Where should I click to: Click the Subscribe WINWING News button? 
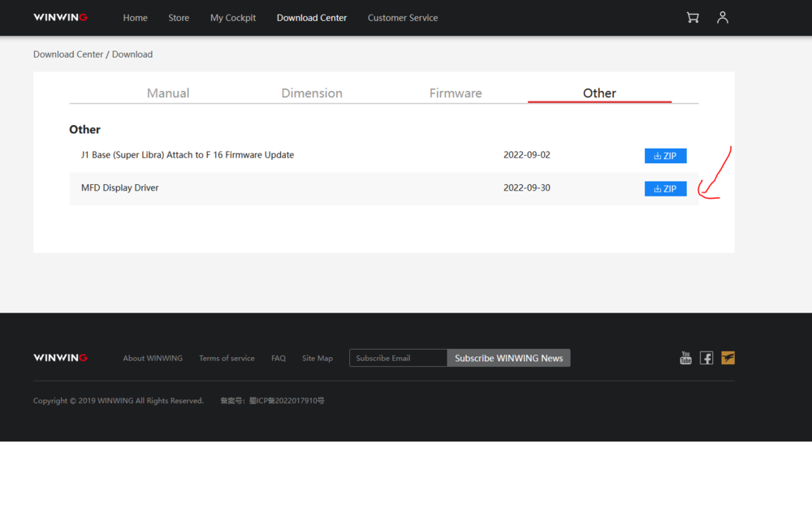pyautogui.click(x=508, y=358)
